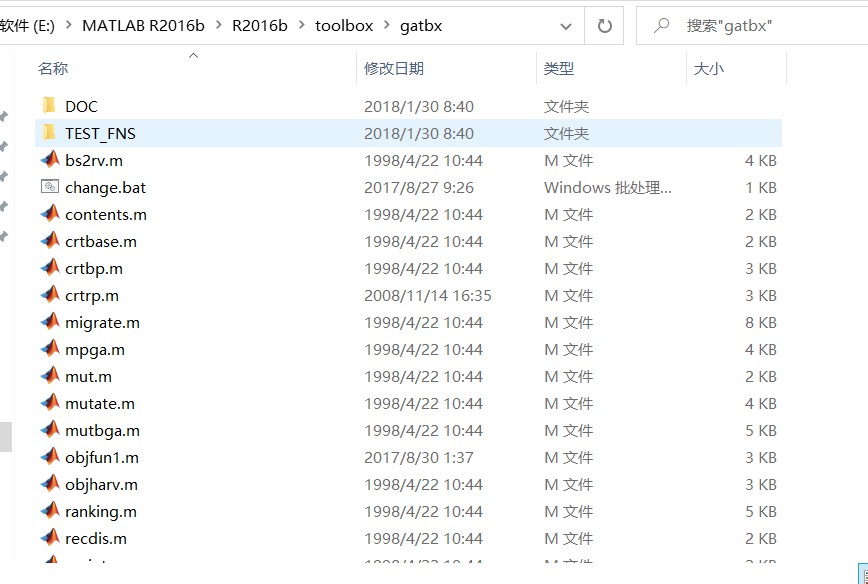Go to 软件 (E:) drive in breadcrumb

[28, 25]
